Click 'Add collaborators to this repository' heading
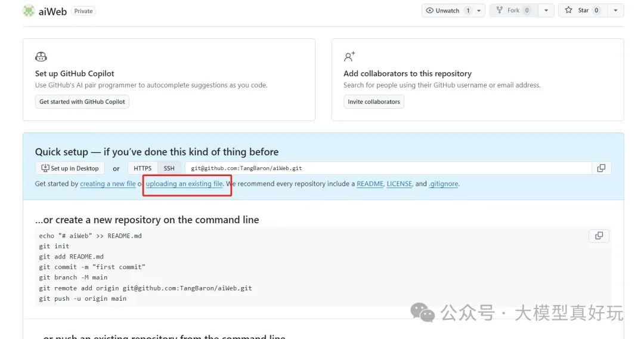 click(x=407, y=73)
